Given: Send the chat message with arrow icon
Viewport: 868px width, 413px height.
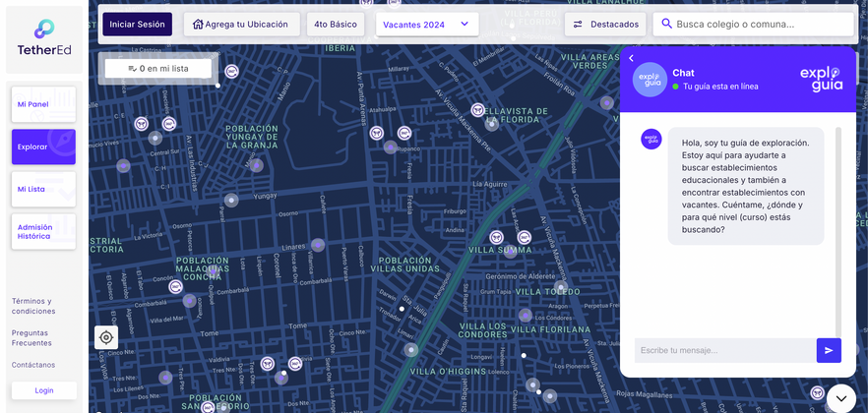Looking at the screenshot, I should (829, 350).
